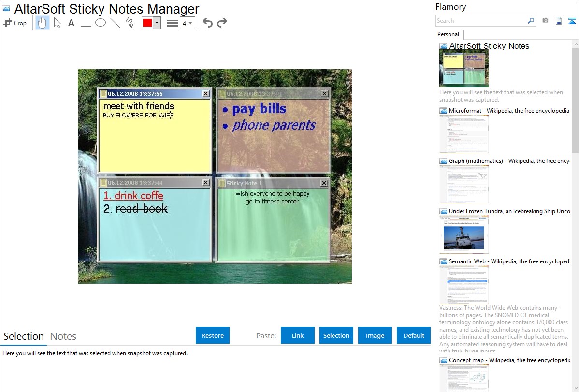This screenshot has height=392, width=579.
Task: Click the Restore button
Action: pos(213,335)
